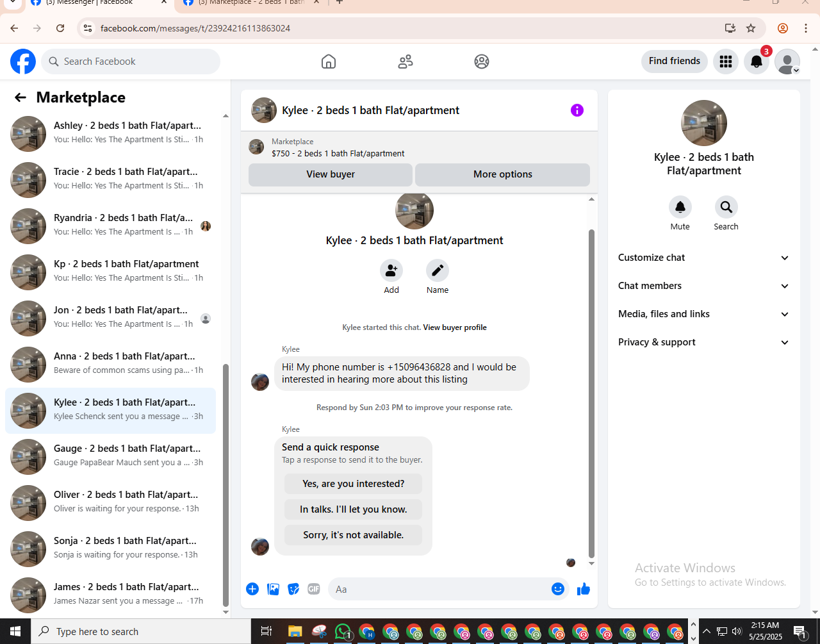The height and width of the screenshot is (644, 820).
Task: Open the Windows notification center icon
Action: [x=799, y=632]
